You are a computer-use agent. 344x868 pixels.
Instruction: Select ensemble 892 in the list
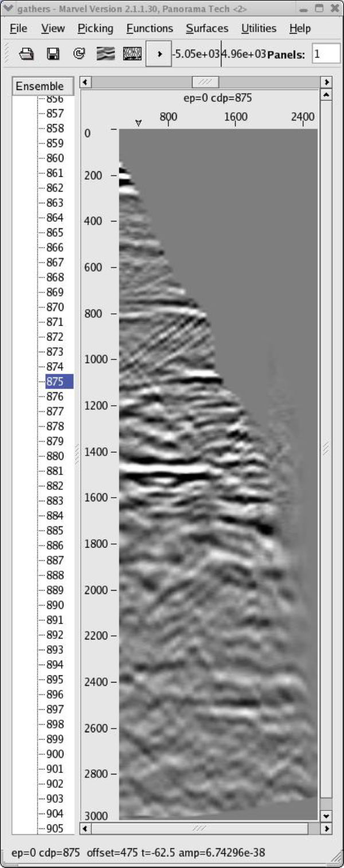55,635
